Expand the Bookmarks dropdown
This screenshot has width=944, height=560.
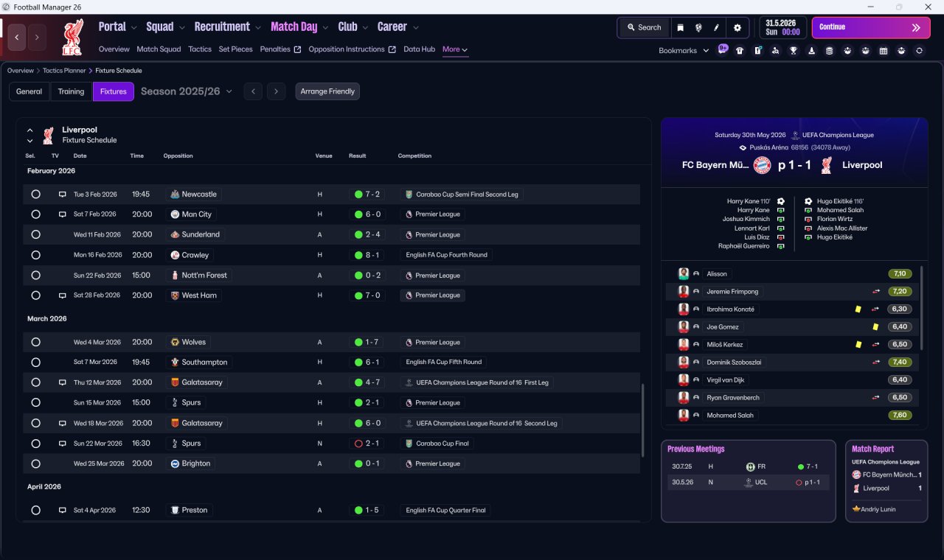point(684,50)
